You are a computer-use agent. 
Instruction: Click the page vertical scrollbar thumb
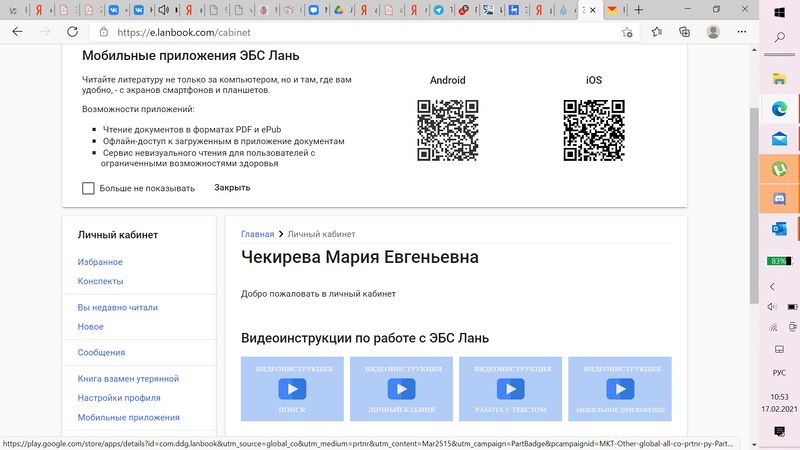[754, 206]
